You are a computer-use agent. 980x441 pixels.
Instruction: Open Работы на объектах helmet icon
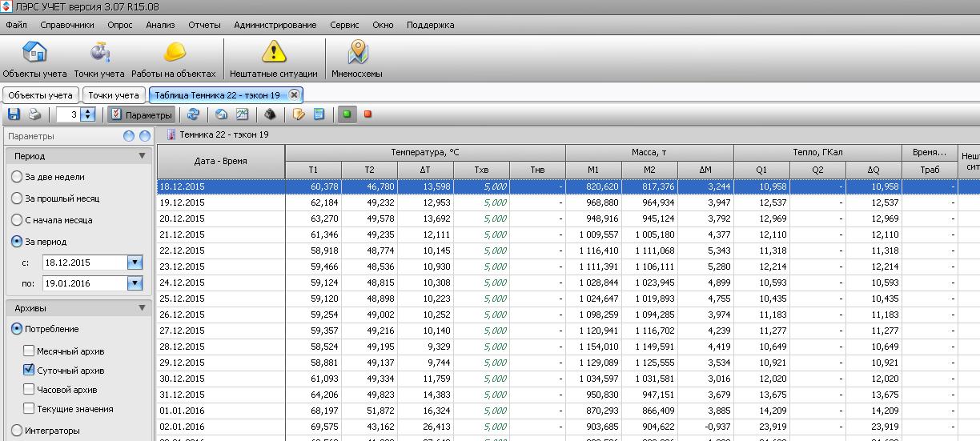click(174, 59)
